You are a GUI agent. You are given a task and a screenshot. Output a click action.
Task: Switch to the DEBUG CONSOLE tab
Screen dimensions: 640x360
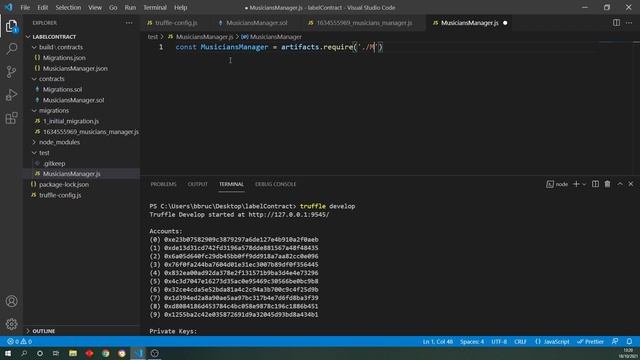coord(276,184)
